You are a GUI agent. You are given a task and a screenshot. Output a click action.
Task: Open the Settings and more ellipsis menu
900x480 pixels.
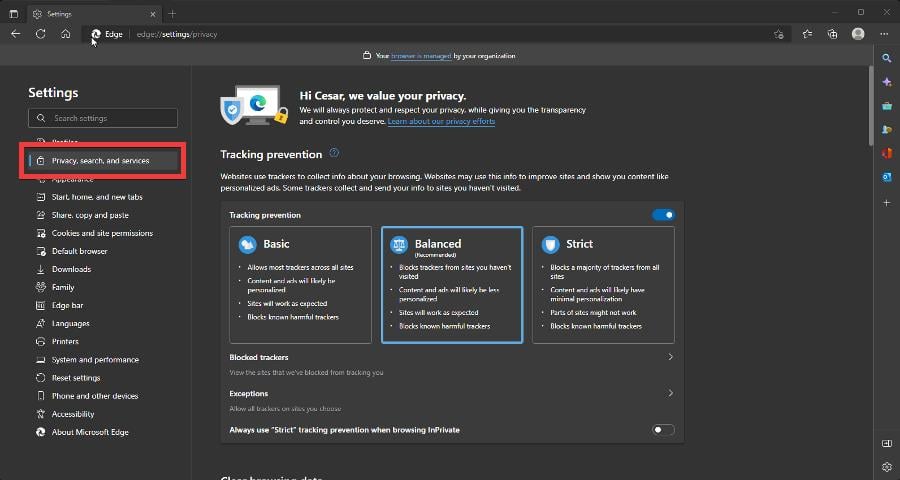pyautogui.click(x=884, y=34)
